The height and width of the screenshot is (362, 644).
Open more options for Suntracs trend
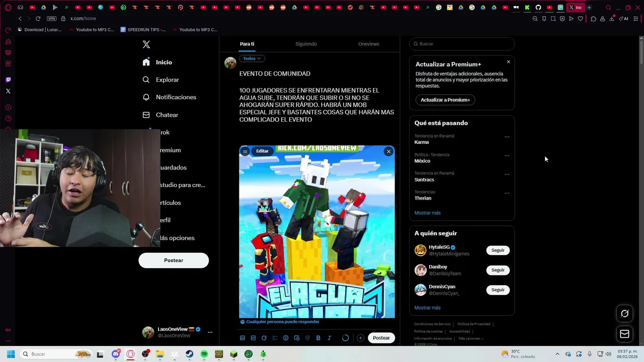coord(507,174)
